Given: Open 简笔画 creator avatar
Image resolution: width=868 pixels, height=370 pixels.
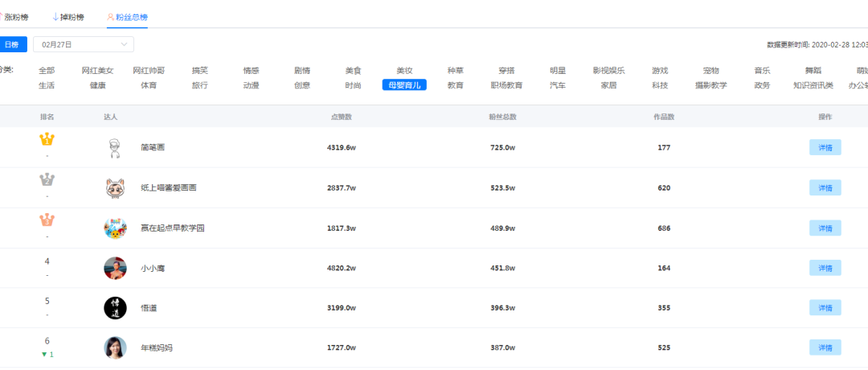Looking at the screenshot, I should [x=115, y=148].
